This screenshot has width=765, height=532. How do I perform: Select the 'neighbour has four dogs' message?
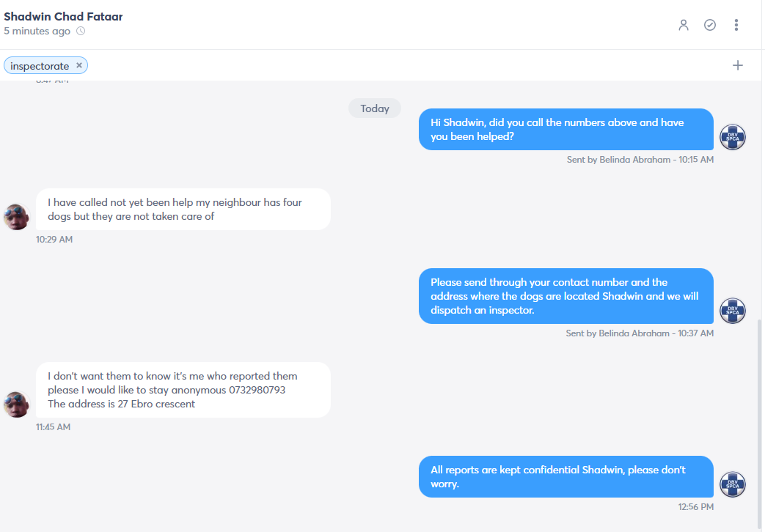(x=183, y=209)
